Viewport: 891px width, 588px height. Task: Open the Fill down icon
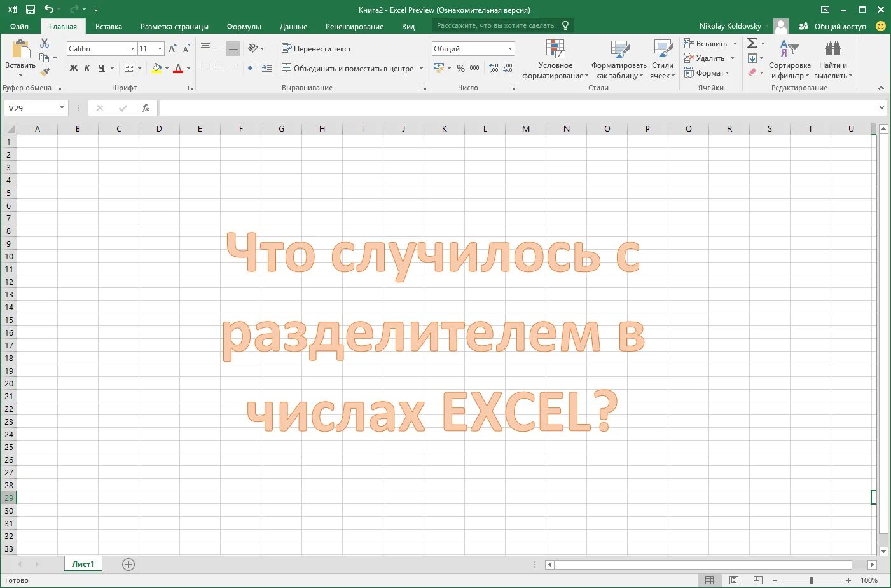752,58
